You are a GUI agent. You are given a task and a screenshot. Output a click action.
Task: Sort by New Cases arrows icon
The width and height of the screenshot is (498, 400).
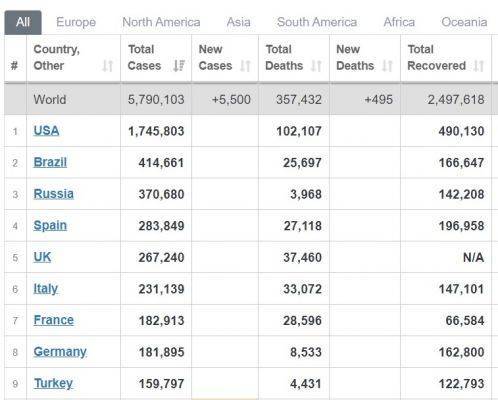(x=245, y=66)
